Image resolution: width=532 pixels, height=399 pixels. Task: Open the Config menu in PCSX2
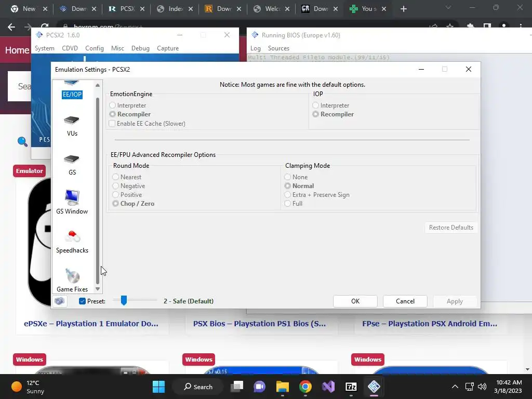pyautogui.click(x=95, y=48)
